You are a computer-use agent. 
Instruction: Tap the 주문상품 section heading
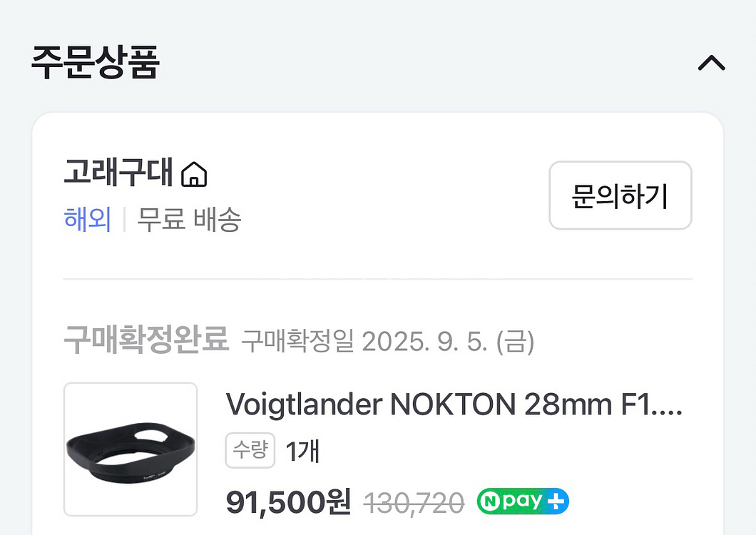tap(95, 62)
